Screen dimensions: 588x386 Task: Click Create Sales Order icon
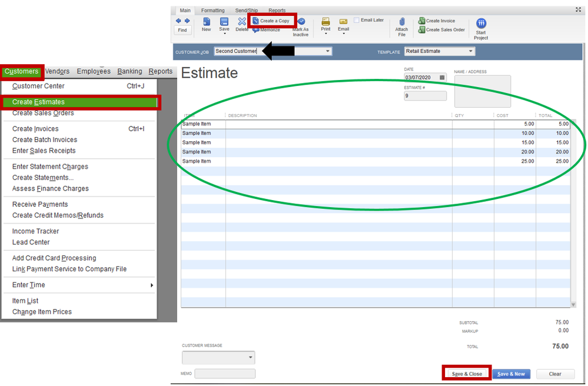[x=421, y=29]
